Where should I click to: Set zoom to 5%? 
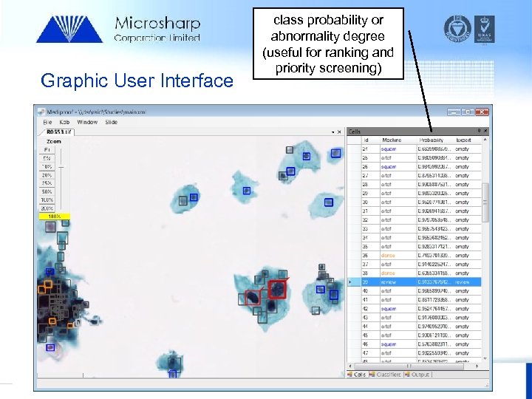(47, 158)
